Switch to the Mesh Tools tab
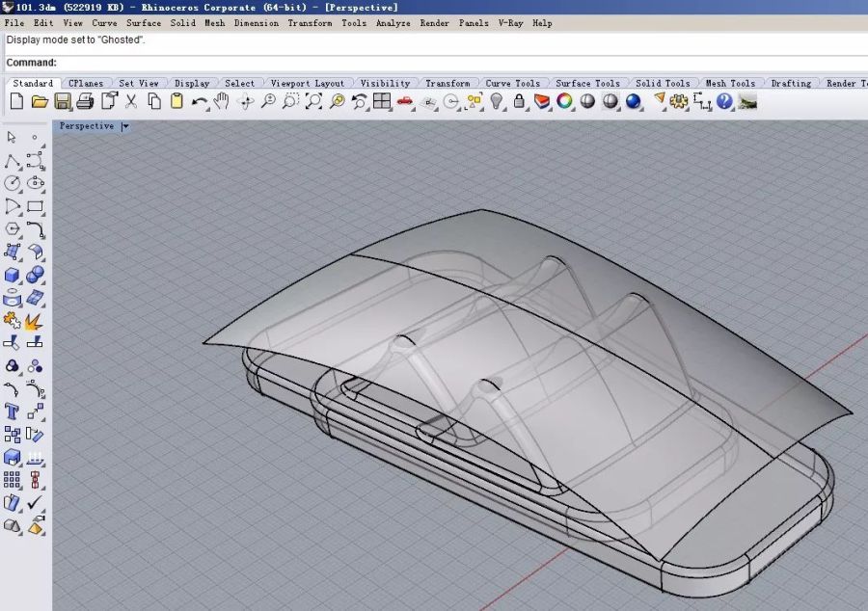868x611 pixels. coord(730,84)
